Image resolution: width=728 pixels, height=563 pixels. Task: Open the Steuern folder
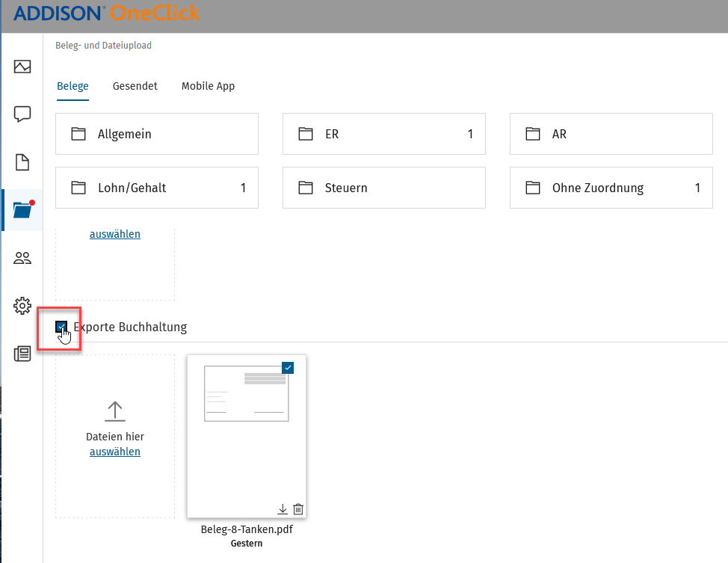tap(384, 188)
